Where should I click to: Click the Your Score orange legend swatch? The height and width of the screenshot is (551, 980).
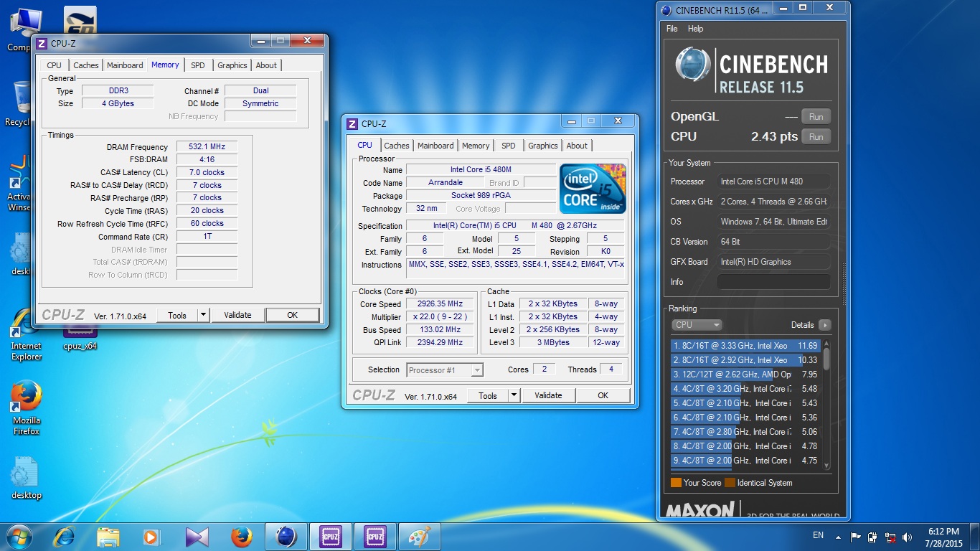click(x=676, y=483)
